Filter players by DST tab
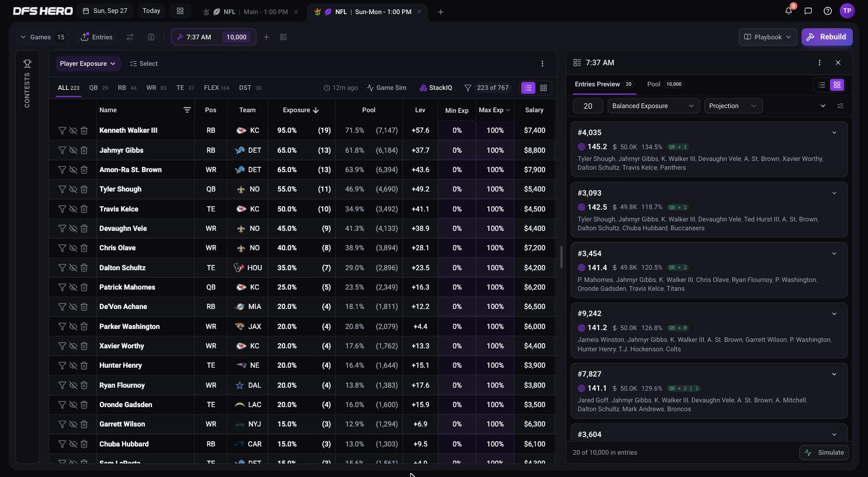The image size is (868, 477). click(x=250, y=88)
